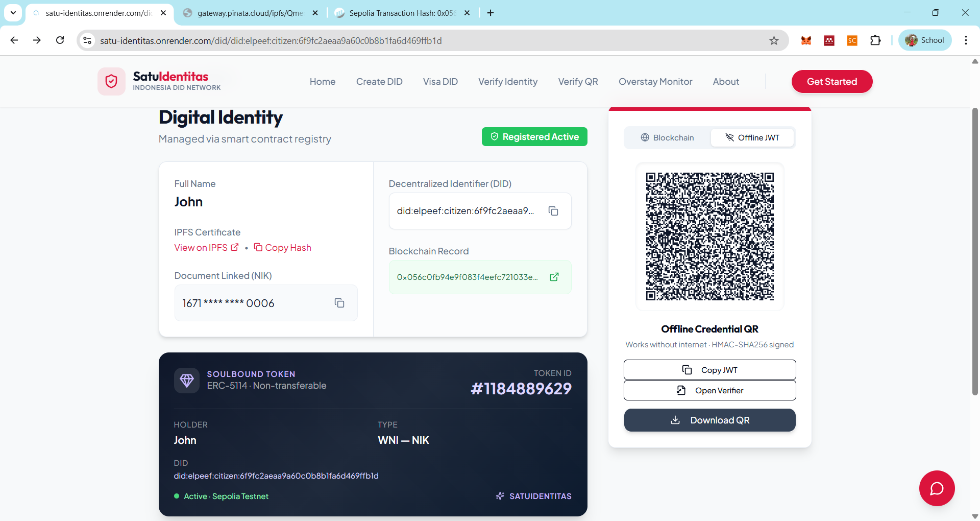Click the Download QR button
The width and height of the screenshot is (980, 521).
coord(709,420)
